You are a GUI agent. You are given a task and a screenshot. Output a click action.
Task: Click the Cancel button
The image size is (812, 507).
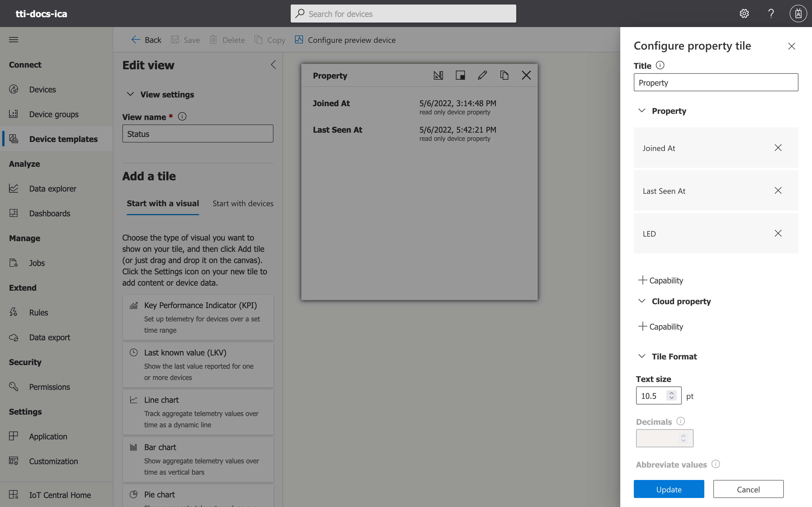click(748, 489)
